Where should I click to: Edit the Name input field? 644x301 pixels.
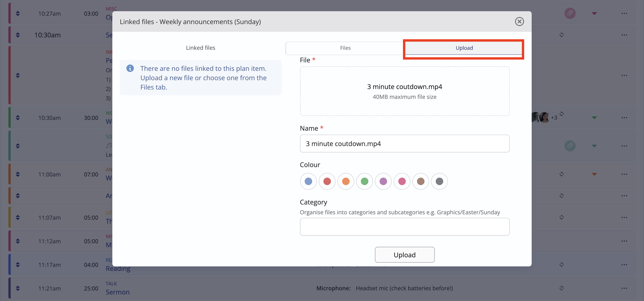405,143
